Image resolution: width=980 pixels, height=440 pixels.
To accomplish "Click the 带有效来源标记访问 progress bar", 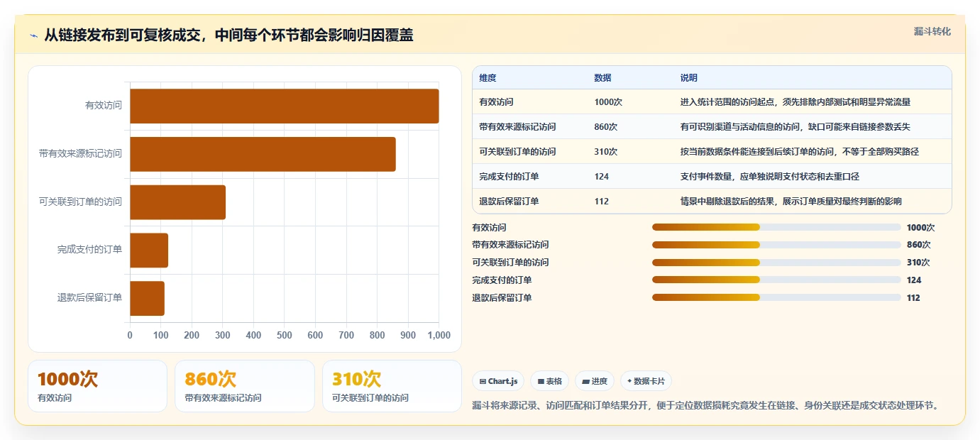I will point(776,244).
